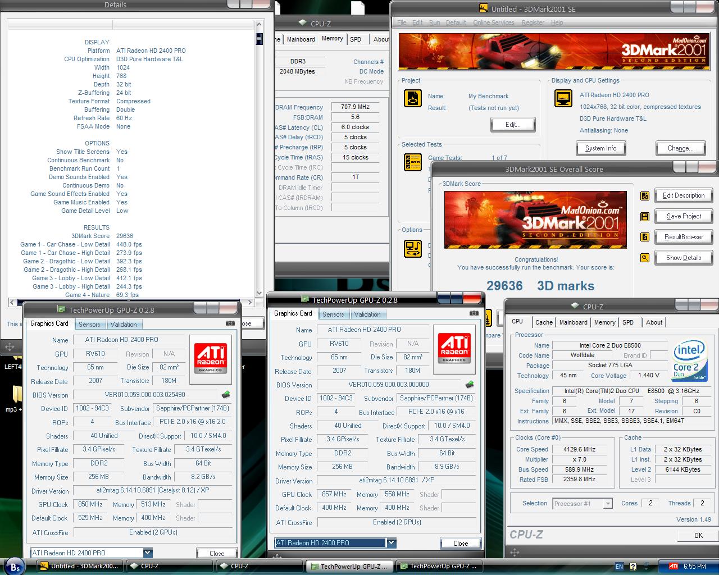Click the Edit... button in Project section
Screen dimensions: 728x575
click(513, 125)
